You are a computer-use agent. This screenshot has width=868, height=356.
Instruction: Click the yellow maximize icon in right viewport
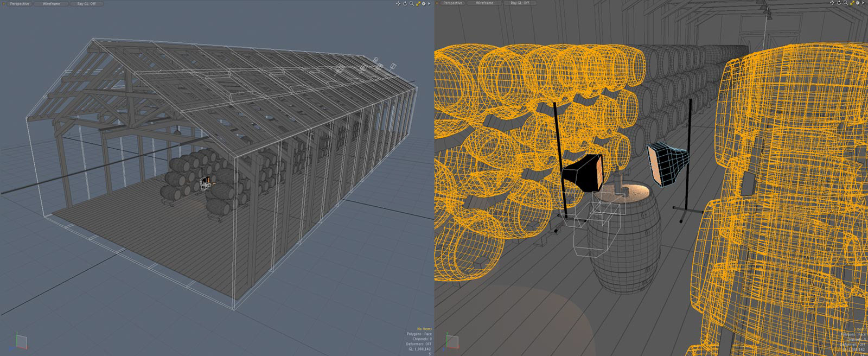pos(852,3)
